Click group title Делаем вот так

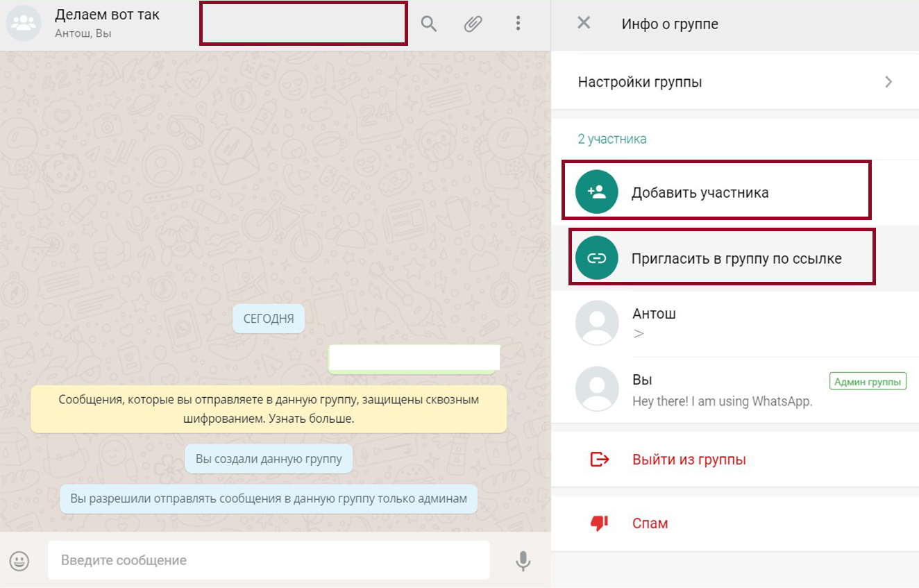pos(107,15)
